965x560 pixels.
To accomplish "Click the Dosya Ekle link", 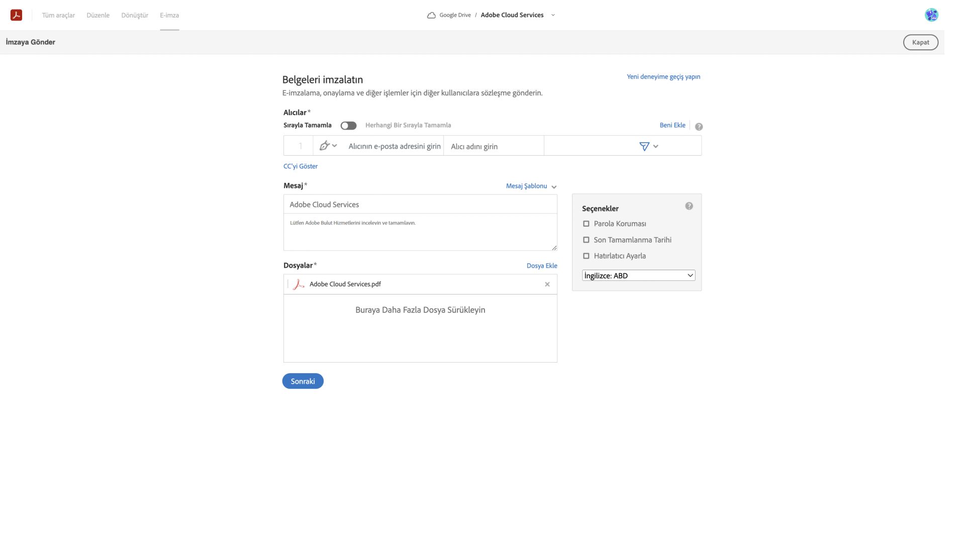I will click(x=542, y=265).
